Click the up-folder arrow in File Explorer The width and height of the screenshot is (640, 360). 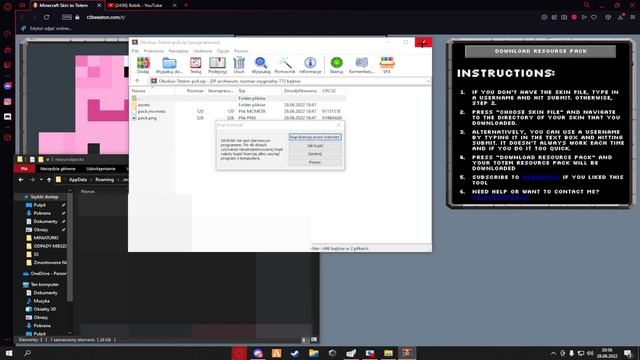pos(49,180)
